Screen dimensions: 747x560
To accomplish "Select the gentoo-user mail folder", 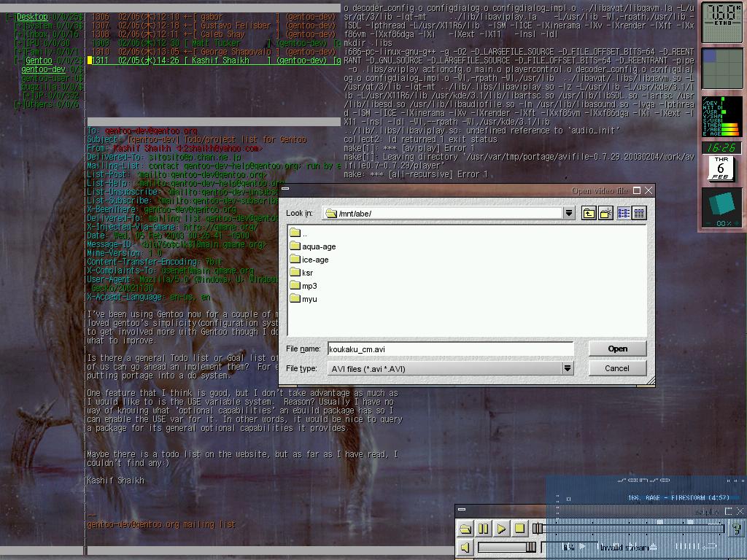I will point(44,78).
